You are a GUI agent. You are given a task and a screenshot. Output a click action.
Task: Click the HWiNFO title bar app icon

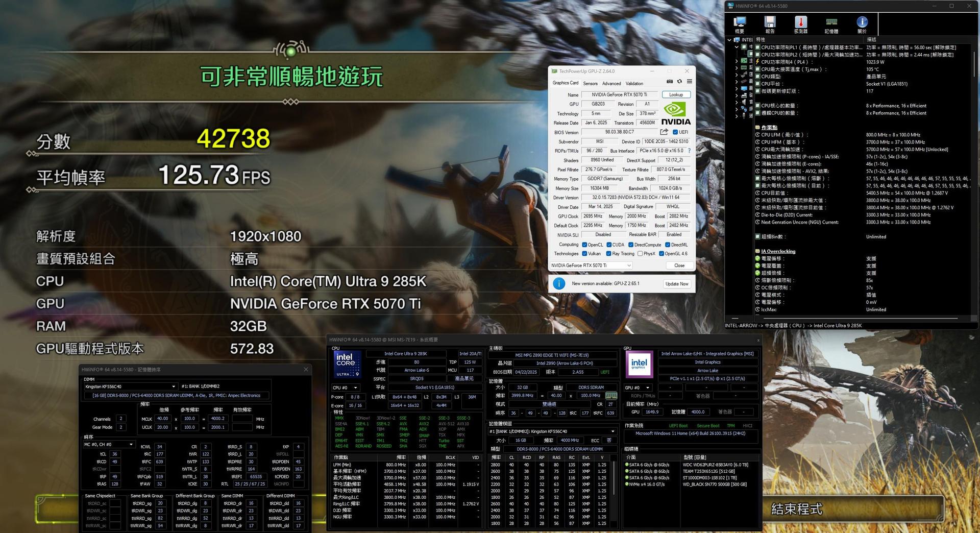(x=730, y=6)
